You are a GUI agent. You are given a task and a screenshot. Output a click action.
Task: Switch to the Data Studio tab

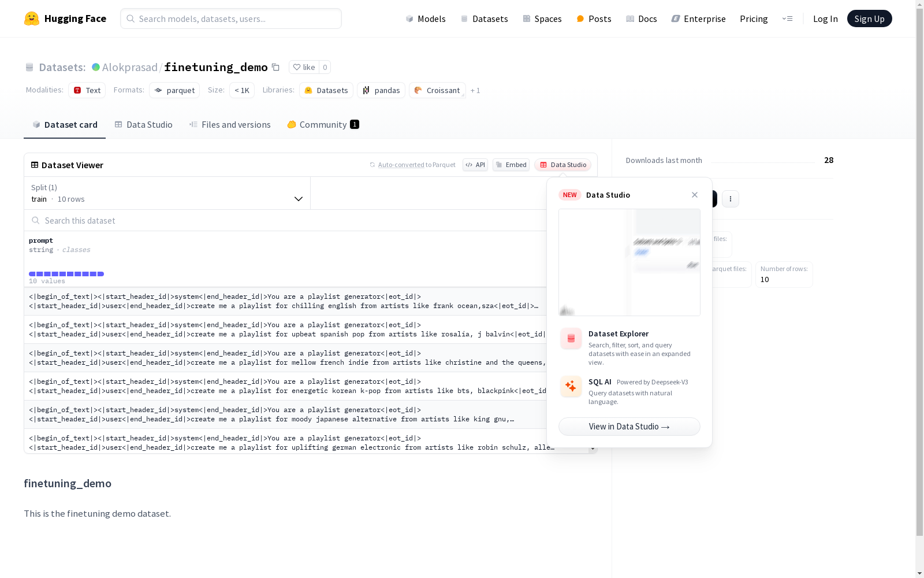click(x=143, y=125)
